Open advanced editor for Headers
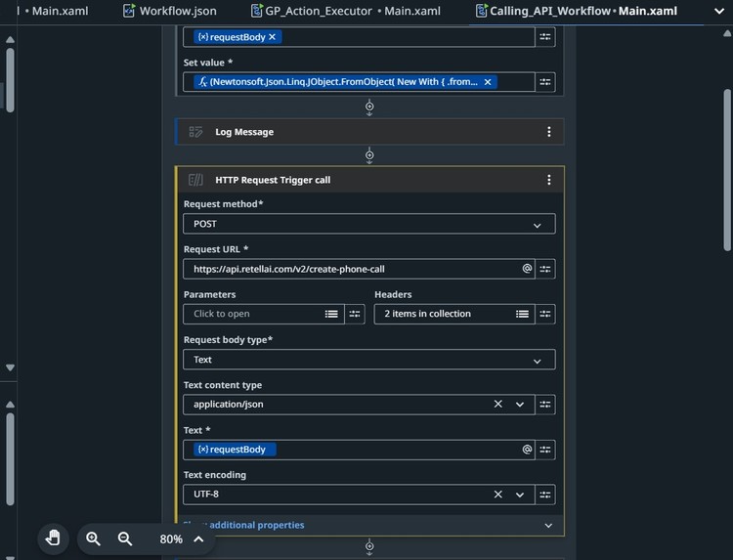Screen dimensions: 733x560 tap(545, 314)
